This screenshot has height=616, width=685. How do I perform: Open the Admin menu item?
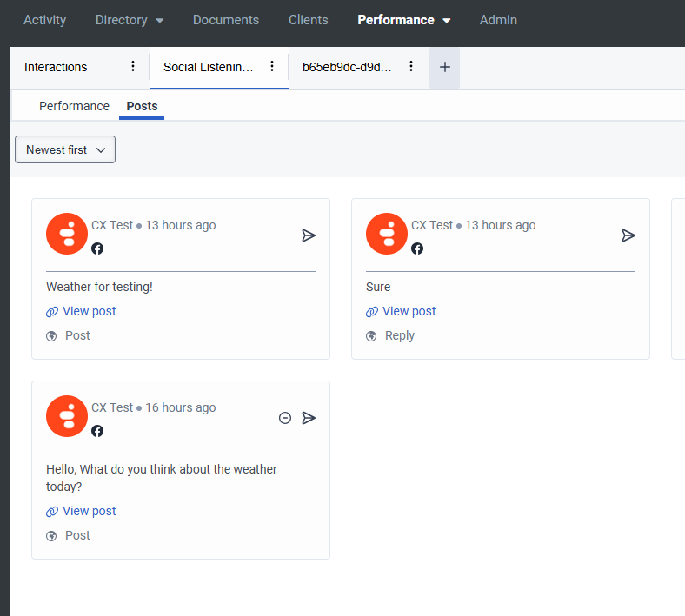tap(498, 20)
